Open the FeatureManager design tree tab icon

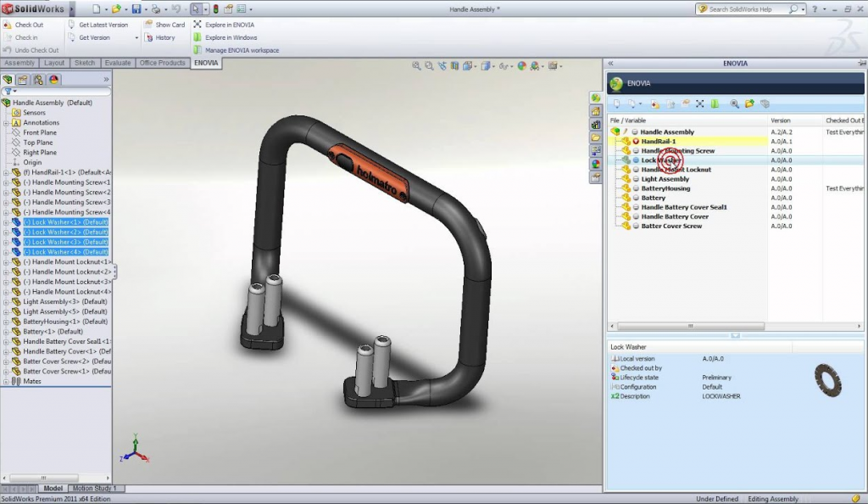[x=8, y=79]
